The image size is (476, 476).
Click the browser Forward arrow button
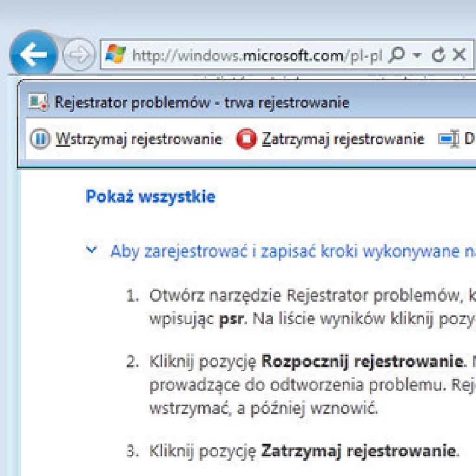[79, 55]
